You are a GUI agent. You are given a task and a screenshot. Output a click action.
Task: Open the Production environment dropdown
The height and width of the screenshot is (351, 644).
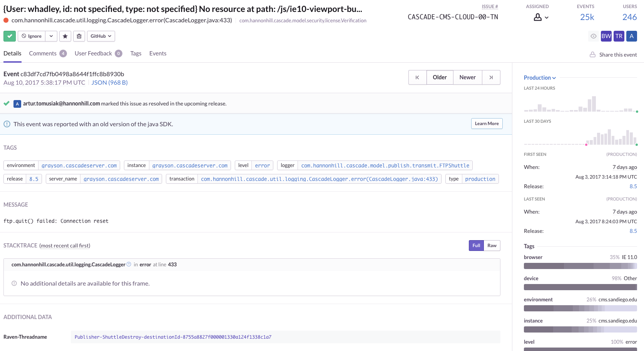pyautogui.click(x=540, y=78)
